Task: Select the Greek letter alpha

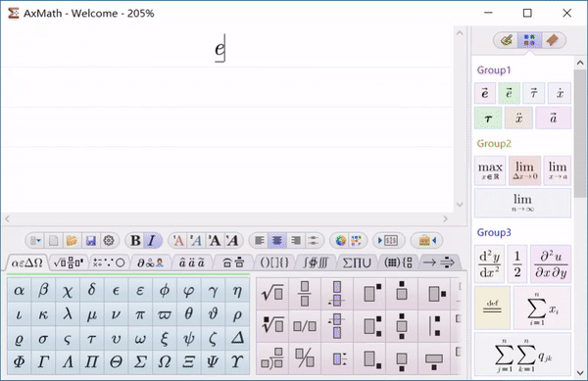Action: (20, 290)
